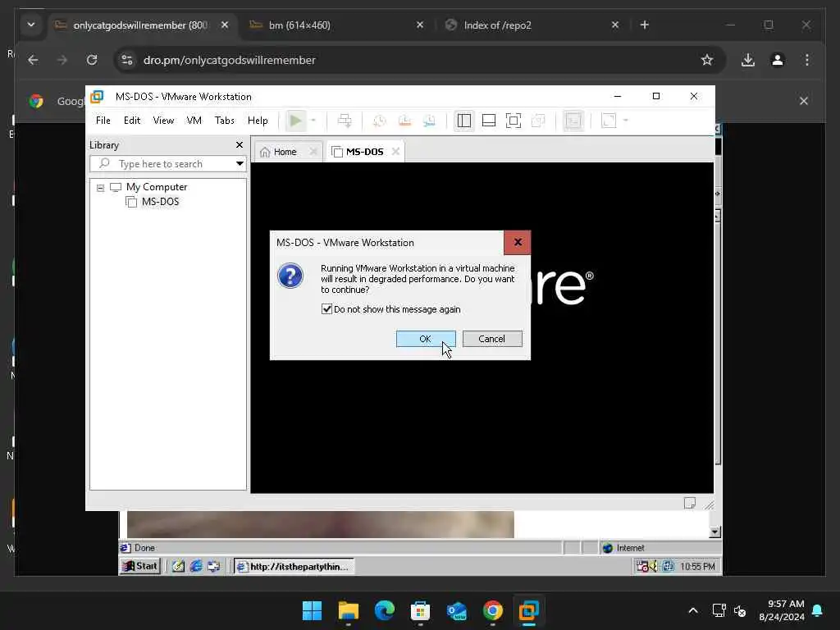Click the Internet Explorer quick launch icon
The height and width of the screenshot is (630, 840).
[196, 566]
